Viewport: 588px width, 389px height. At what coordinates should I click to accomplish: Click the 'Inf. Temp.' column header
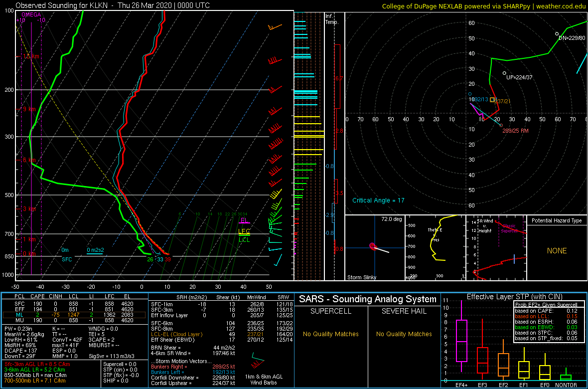coord(332,19)
